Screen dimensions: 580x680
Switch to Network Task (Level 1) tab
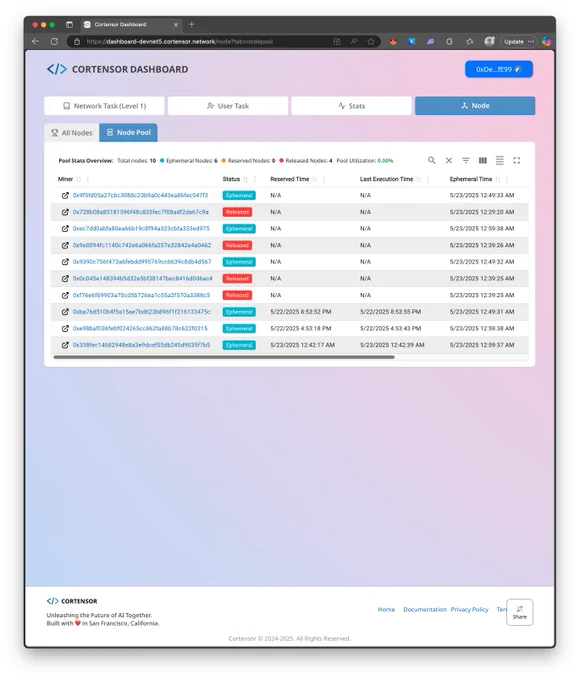(x=104, y=106)
